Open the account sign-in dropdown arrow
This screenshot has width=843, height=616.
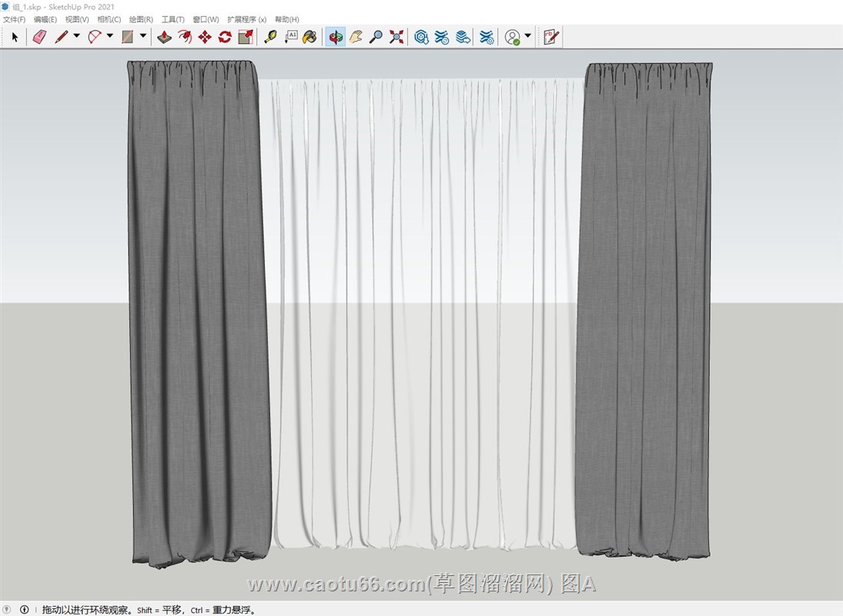(x=527, y=36)
